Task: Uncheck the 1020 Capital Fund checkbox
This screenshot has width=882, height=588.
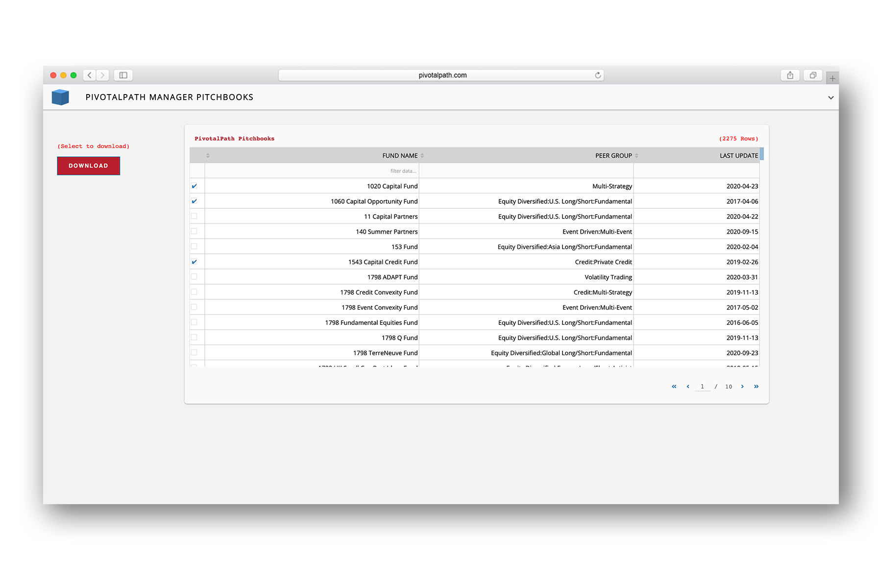Action: tap(195, 186)
